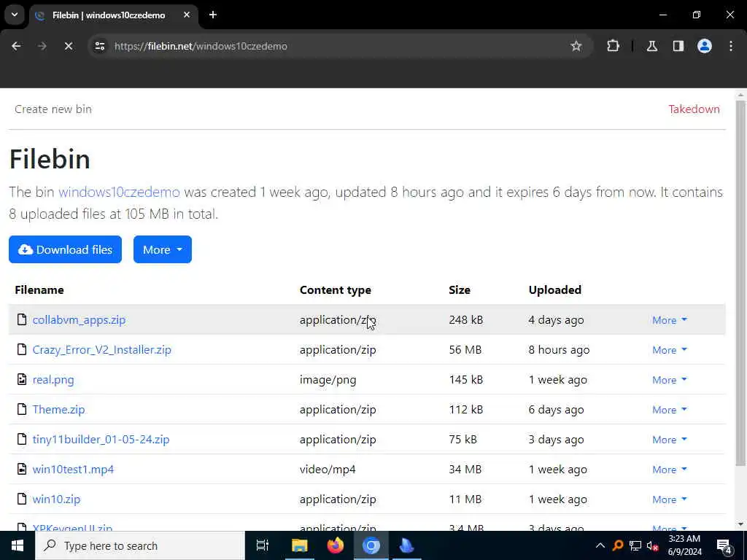Expand More menu for Crazy_Error_V2_Installer.zip
Viewport: 747px width, 560px height.
pos(670,350)
